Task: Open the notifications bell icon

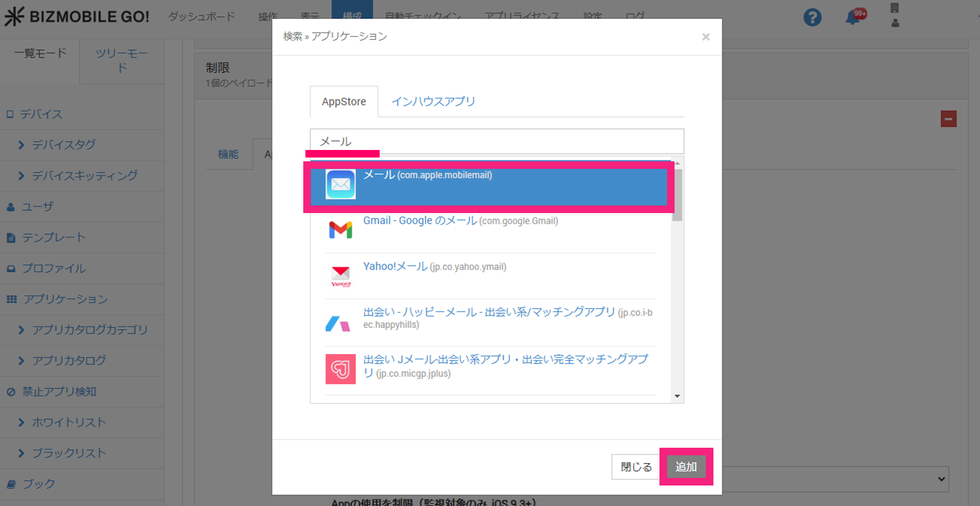Action: (853, 18)
